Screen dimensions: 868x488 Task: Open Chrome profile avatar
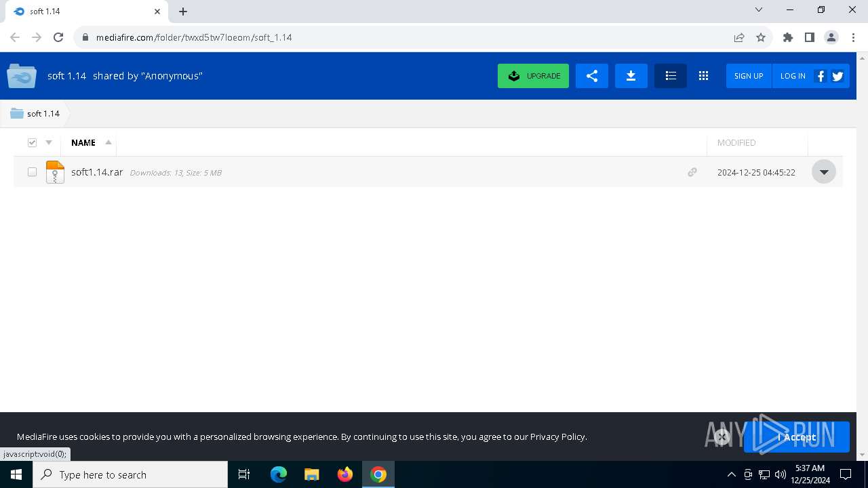(831, 37)
